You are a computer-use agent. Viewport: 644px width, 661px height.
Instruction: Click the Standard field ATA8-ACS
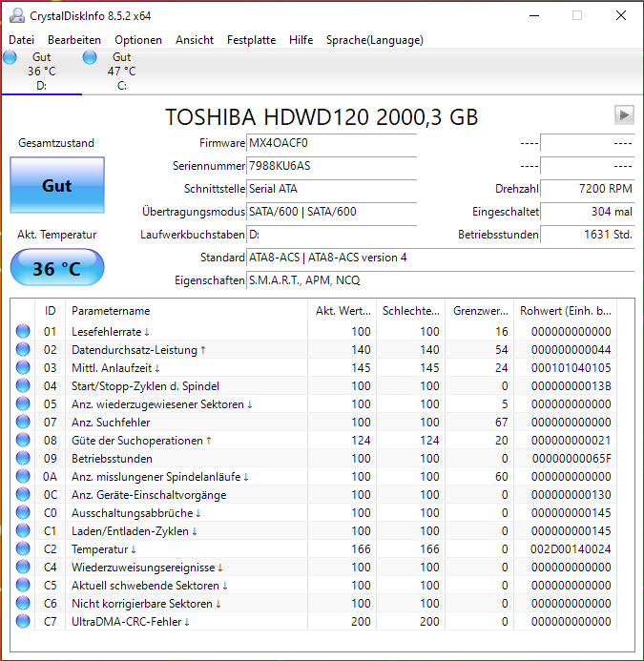(440, 258)
